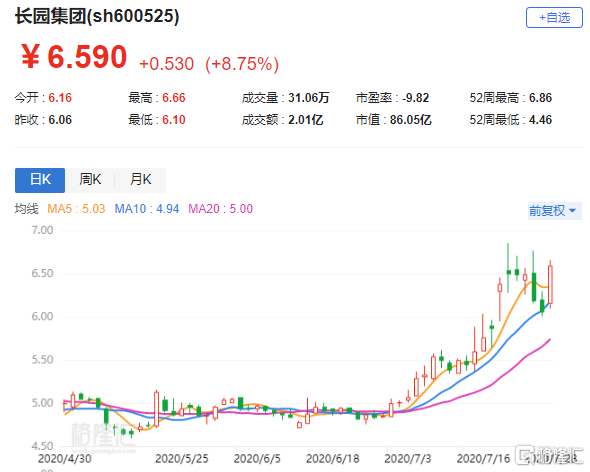Image resolution: width=590 pixels, height=472 pixels.
Task: Click the 7.00 price axis label
Action: click(x=42, y=230)
